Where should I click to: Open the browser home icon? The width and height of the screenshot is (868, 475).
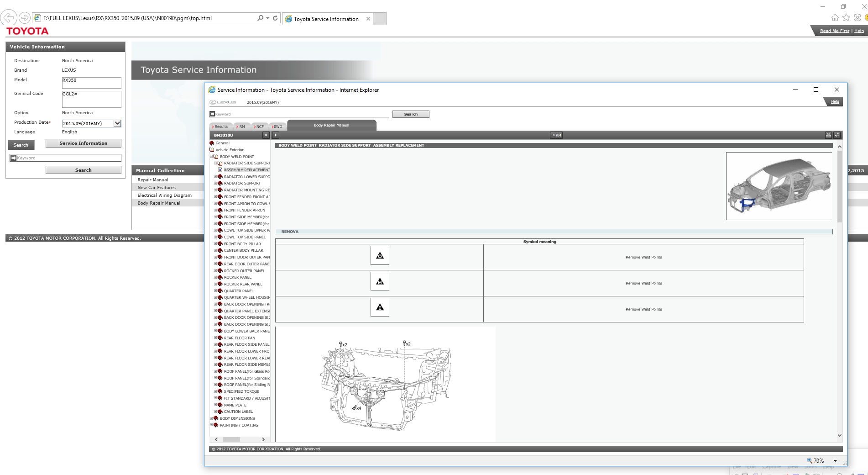(x=835, y=18)
